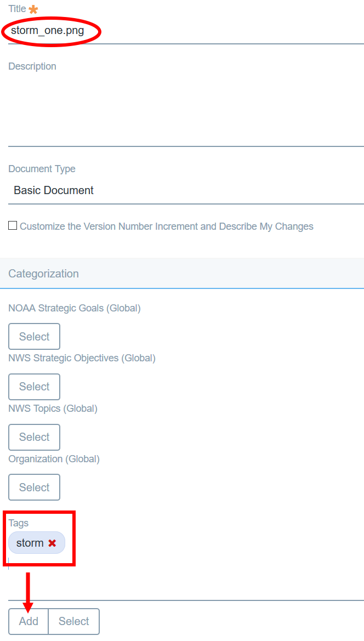Click the Document Type label
The image size is (364, 641).
[42, 169]
